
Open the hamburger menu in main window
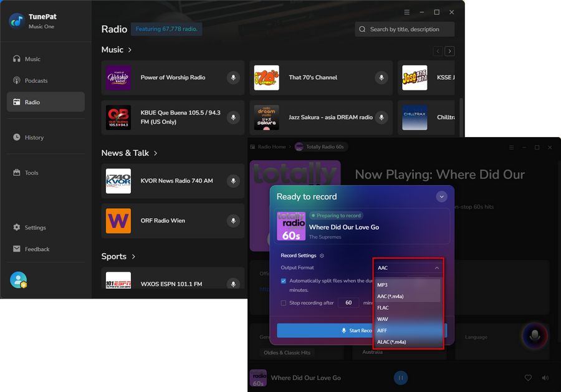point(407,12)
